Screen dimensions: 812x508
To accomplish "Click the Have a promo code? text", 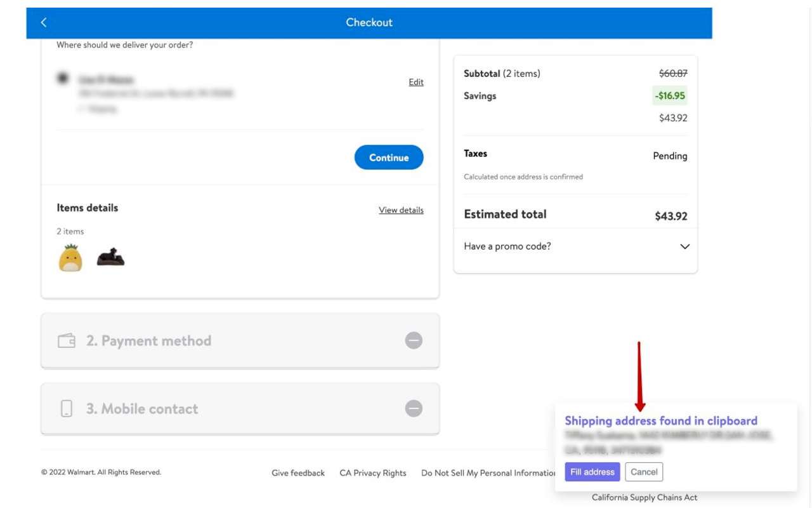I will click(x=507, y=246).
